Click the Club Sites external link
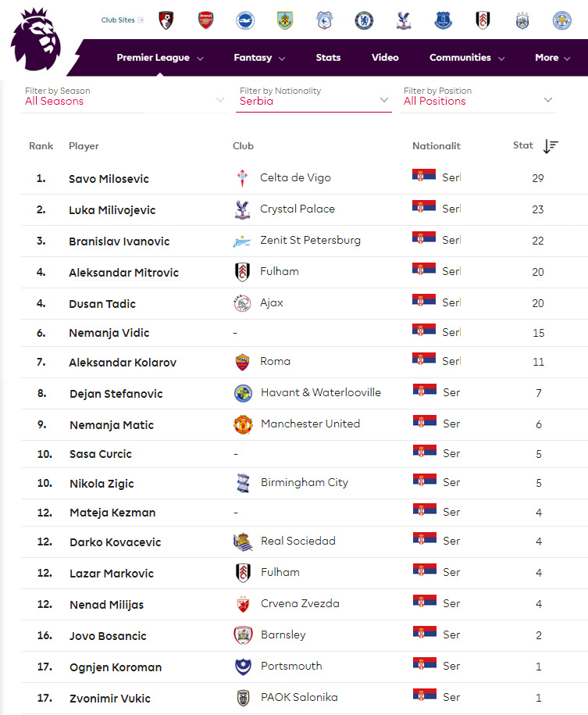The width and height of the screenshot is (588, 715). 122,20
